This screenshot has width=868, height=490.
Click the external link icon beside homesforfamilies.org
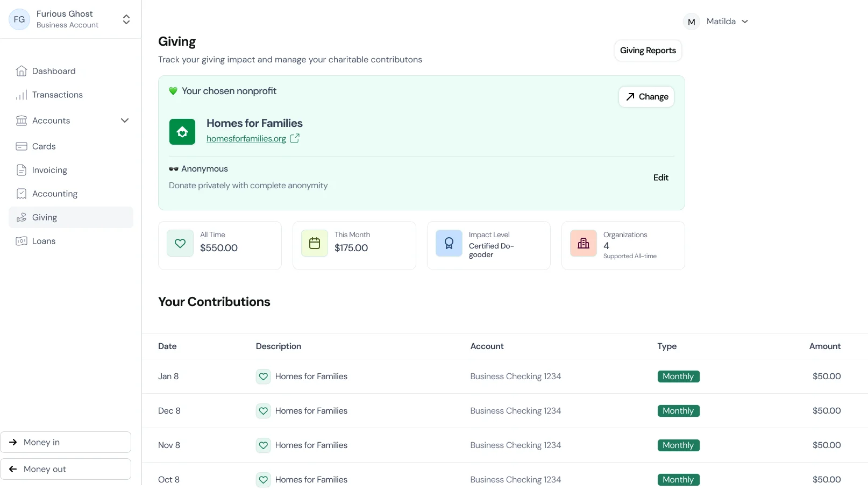click(x=295, y=138)
